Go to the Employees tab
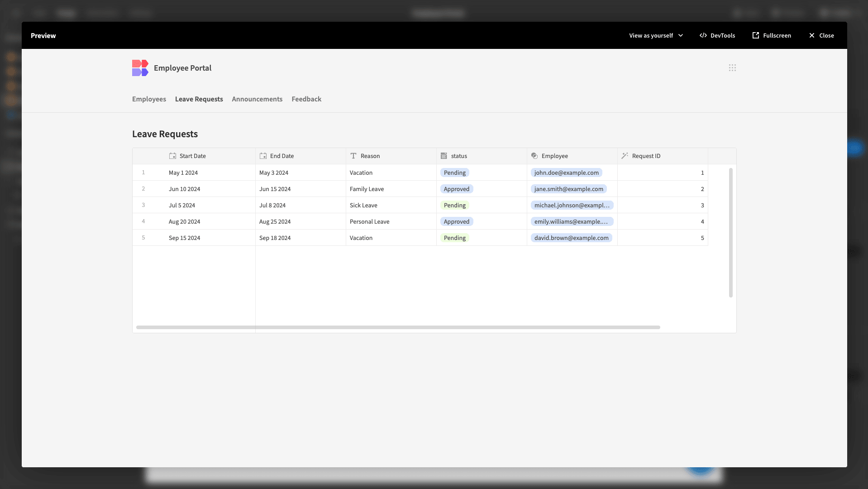The image size is (868, 489). [149, 99]
